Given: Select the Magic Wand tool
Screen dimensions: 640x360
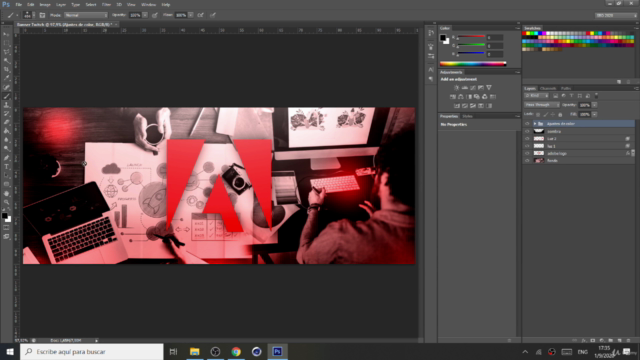Looking at the screenshot, I should (7, 61).
